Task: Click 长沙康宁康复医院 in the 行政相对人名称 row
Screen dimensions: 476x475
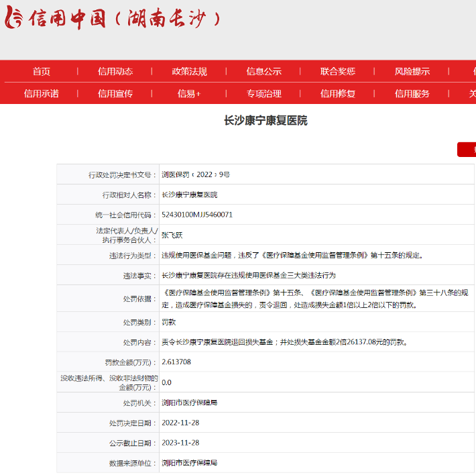Action: 190,195
